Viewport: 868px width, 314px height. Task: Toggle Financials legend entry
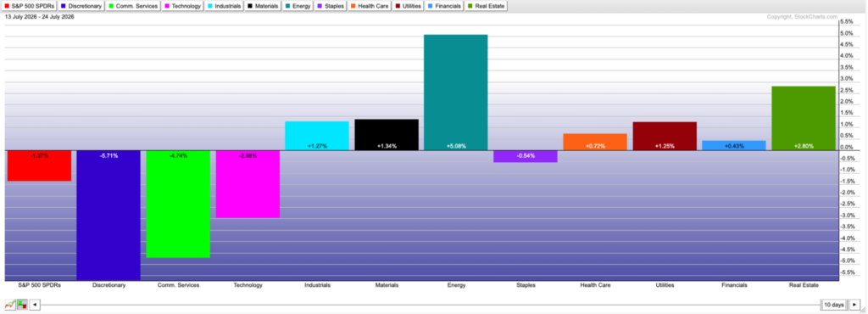pyautogui.click(x=445, y=6)
